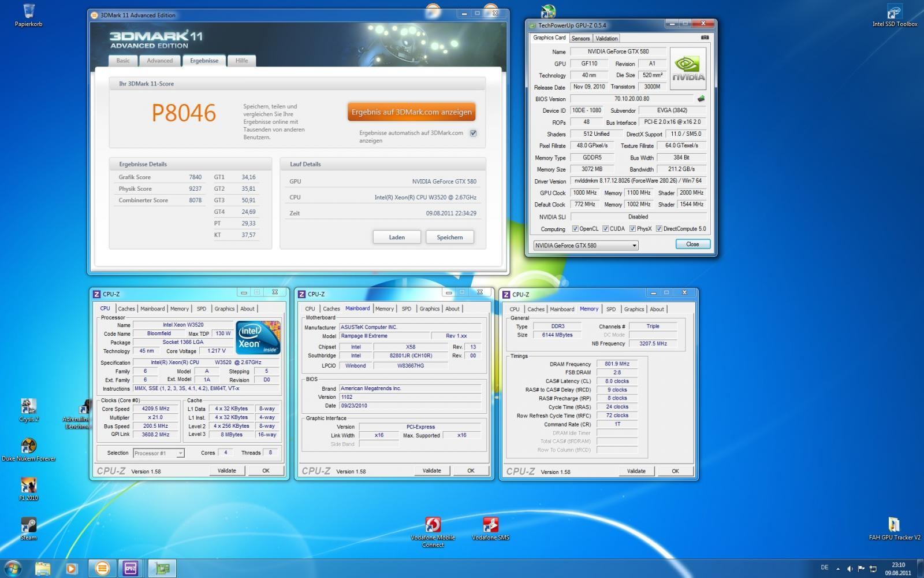Launch Duke Nukem Forever shortcut
The image size is (924, 578).
28,450
